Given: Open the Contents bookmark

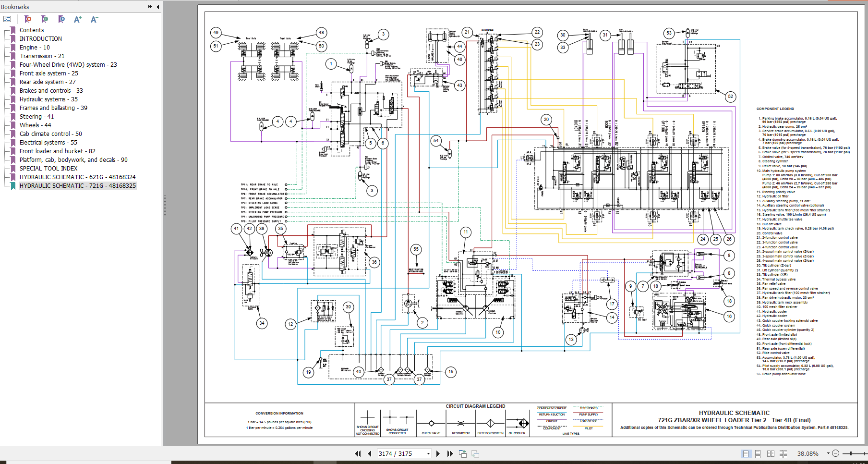Looking at the screenshot, I should (x=32, y=30).
